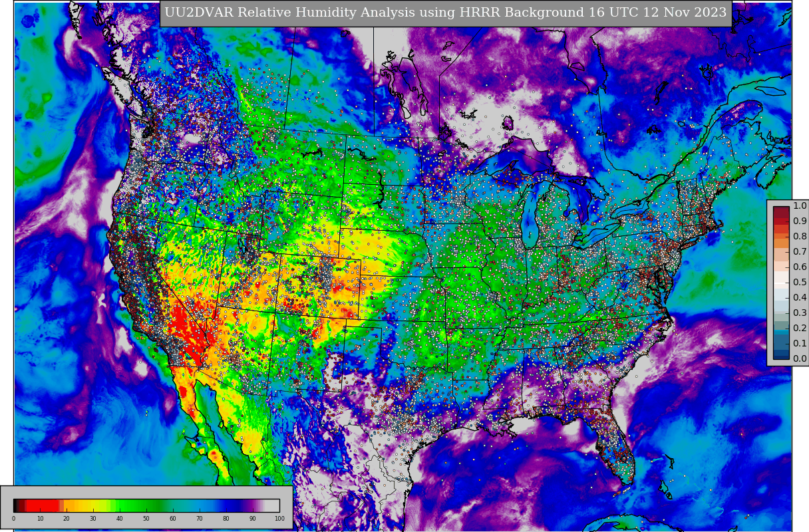This screenshot has height=532, width=809.
Task: Click the 70 tick label under humidity colorbar
Action: point(200,519)
